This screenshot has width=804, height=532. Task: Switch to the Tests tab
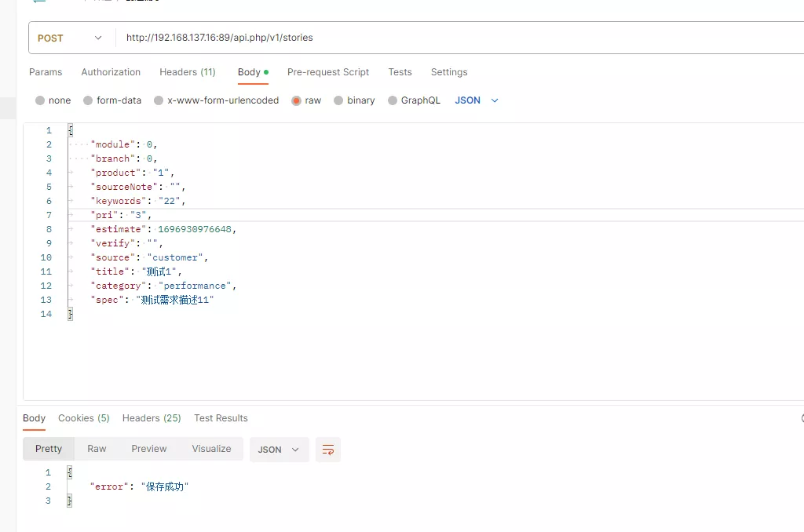click(x=400, y=72)
